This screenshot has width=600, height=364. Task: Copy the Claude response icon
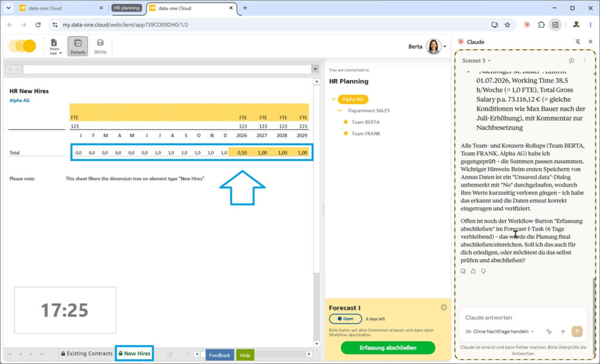[x=463, y=271]
